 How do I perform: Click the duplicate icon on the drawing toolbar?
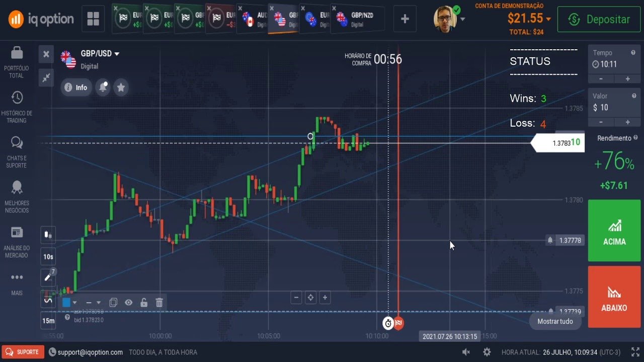pyautogui.click(x=113, y=302)
